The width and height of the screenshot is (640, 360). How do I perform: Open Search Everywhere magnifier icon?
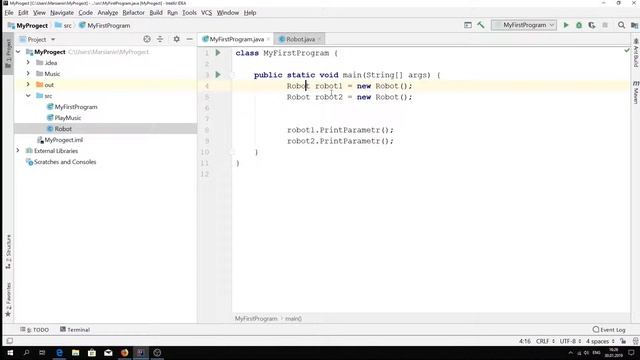coord(621,25)
